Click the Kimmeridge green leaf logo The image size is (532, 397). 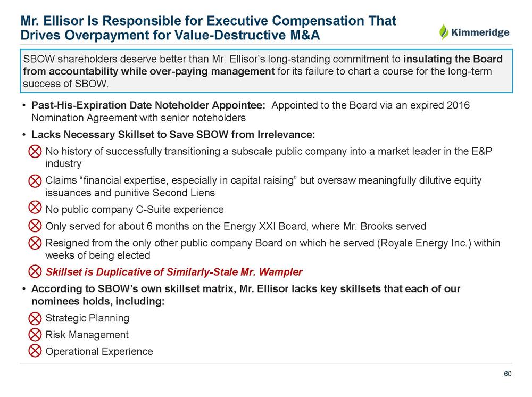coord(443,32)
